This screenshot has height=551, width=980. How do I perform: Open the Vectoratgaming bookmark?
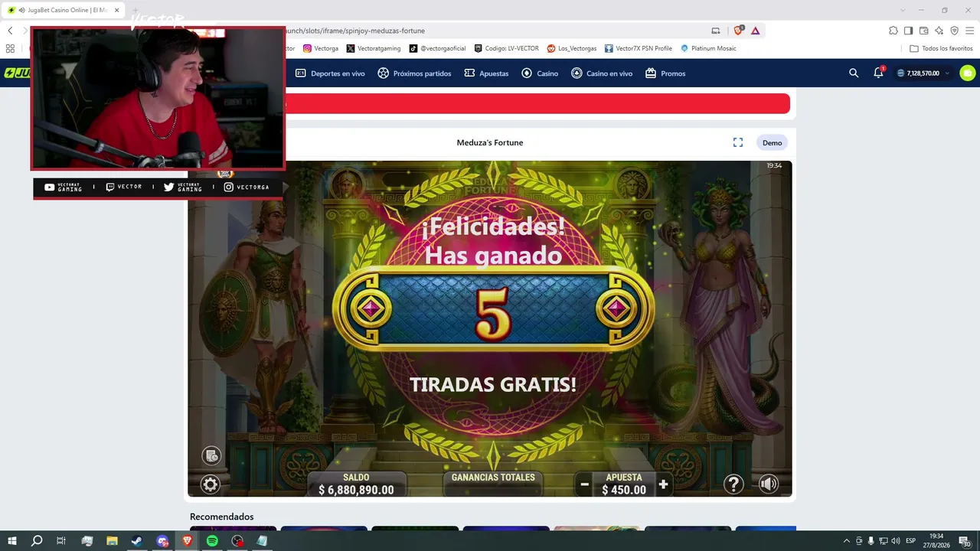click(x=373, y=48)
